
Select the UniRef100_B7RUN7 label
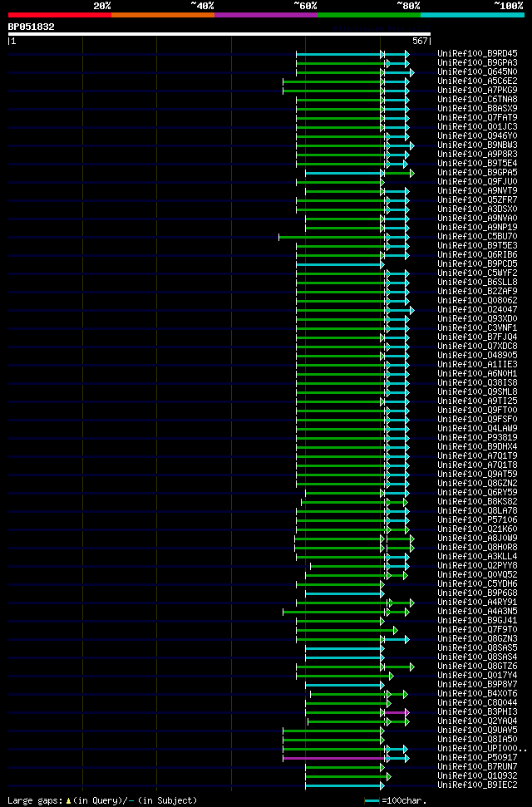pyautogui.click(x=477, y=767)
